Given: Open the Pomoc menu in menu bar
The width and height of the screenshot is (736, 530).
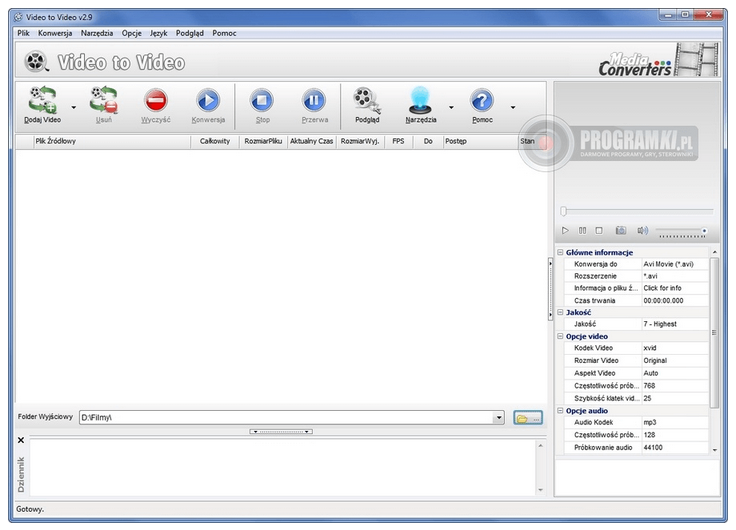Looking at the screenshot, I should (224, 33).
